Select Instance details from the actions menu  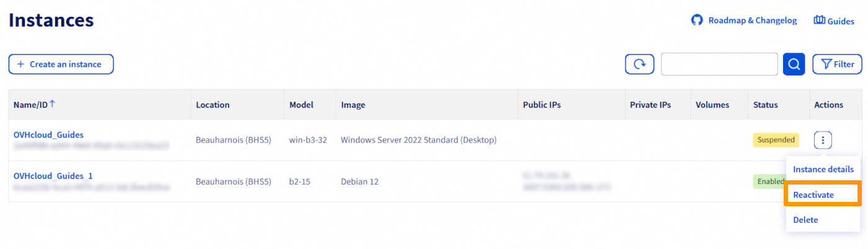pos(823,169)
